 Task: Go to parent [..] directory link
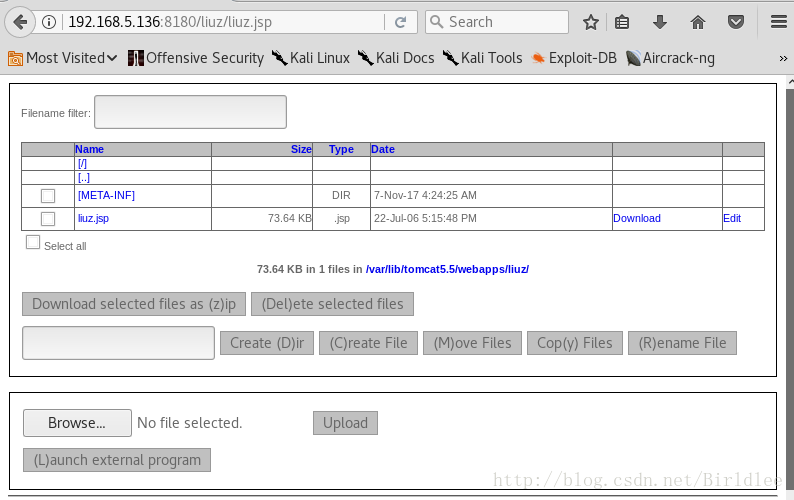pyautogui.click(x=84, y=178)
